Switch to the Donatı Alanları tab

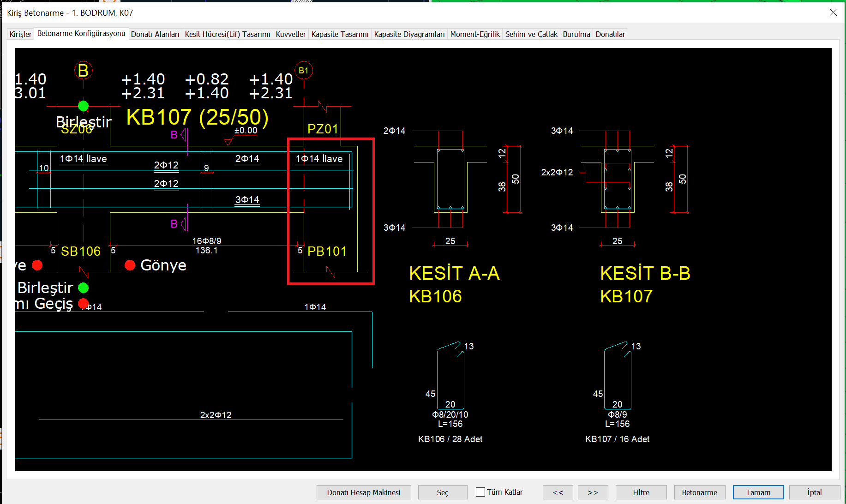tap(155, 34)
